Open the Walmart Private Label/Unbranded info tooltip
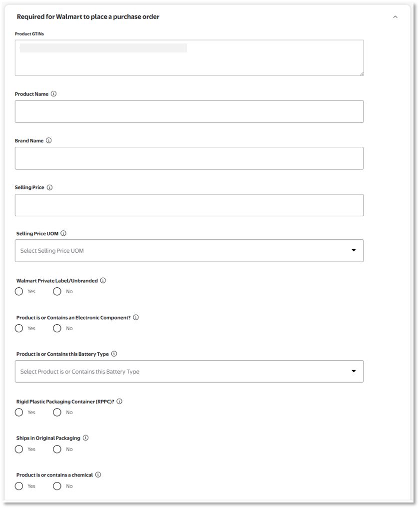420x509 pixels. [x=103, y=281]
